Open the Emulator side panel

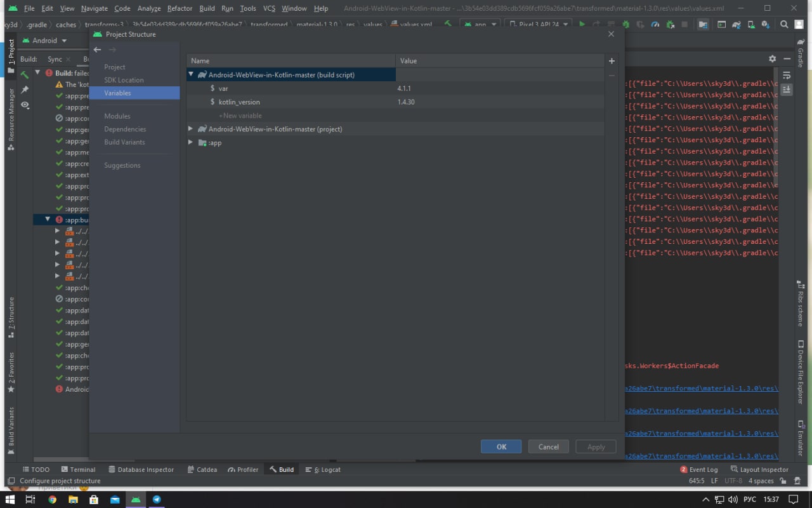pos(801,438)
